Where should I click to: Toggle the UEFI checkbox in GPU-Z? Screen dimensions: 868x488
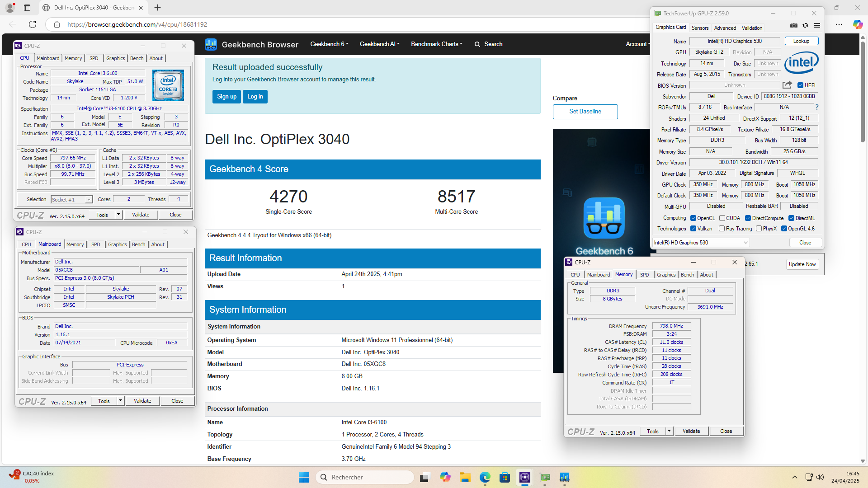[x=800, y=85]
